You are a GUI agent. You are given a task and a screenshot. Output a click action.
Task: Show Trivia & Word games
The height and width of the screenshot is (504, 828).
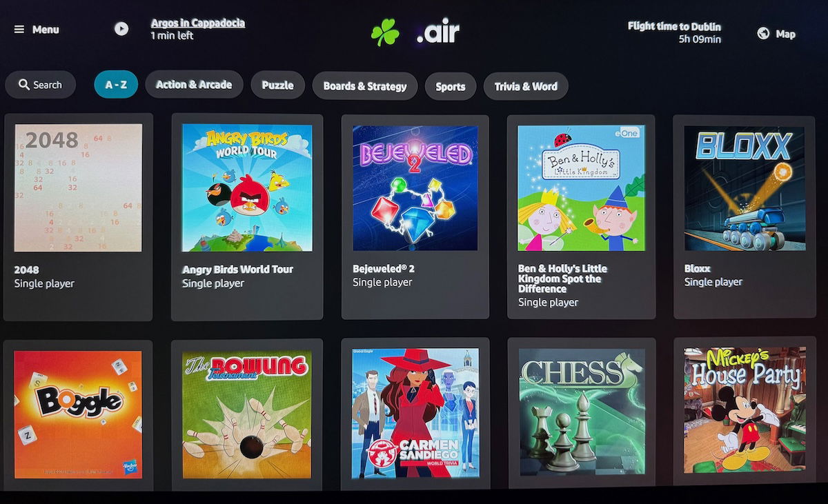click(526, 86)
